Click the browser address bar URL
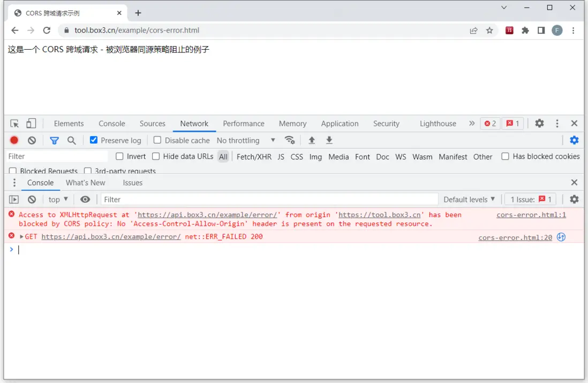Screen dimensions: 588x383 click(x=137, y=30)
